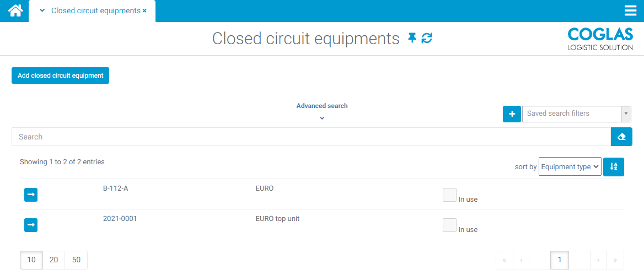Toggle sort direction icon button
This screenshot has width=644, height=275.
point(614,167)
